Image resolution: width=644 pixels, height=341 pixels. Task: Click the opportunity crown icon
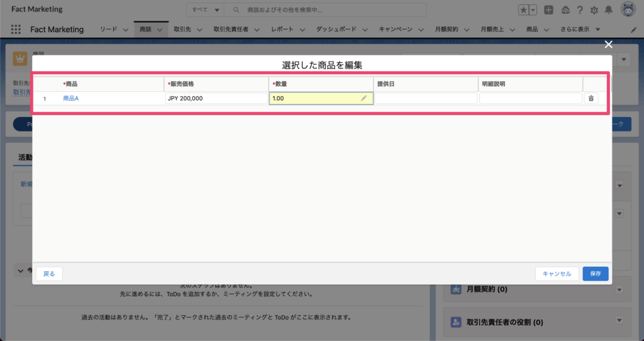(20, 59)
